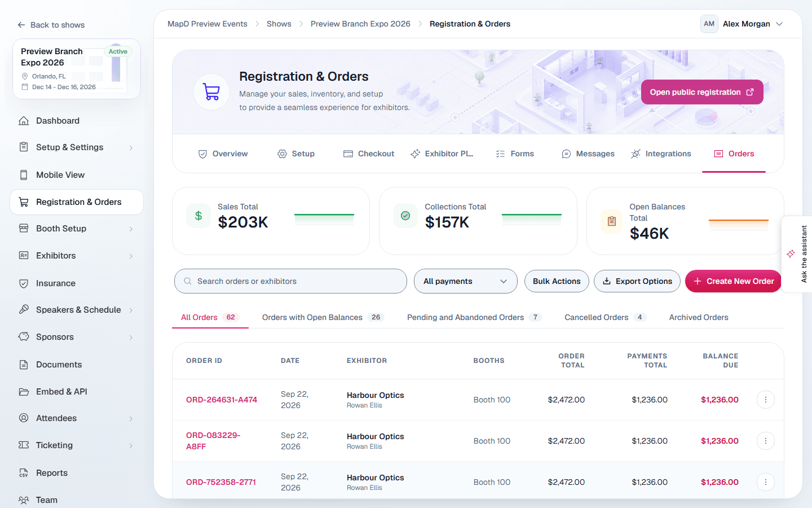812x508 pixels.
Task: Expand the Ticketing submenu chevron
Action: (x=131, y=446)
